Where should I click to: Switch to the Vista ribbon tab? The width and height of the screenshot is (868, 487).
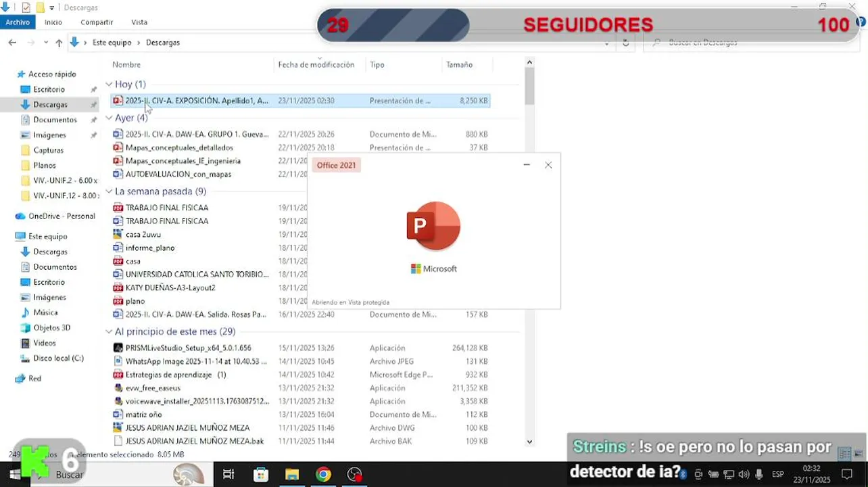pyautogui.click(x=139, y=22)
